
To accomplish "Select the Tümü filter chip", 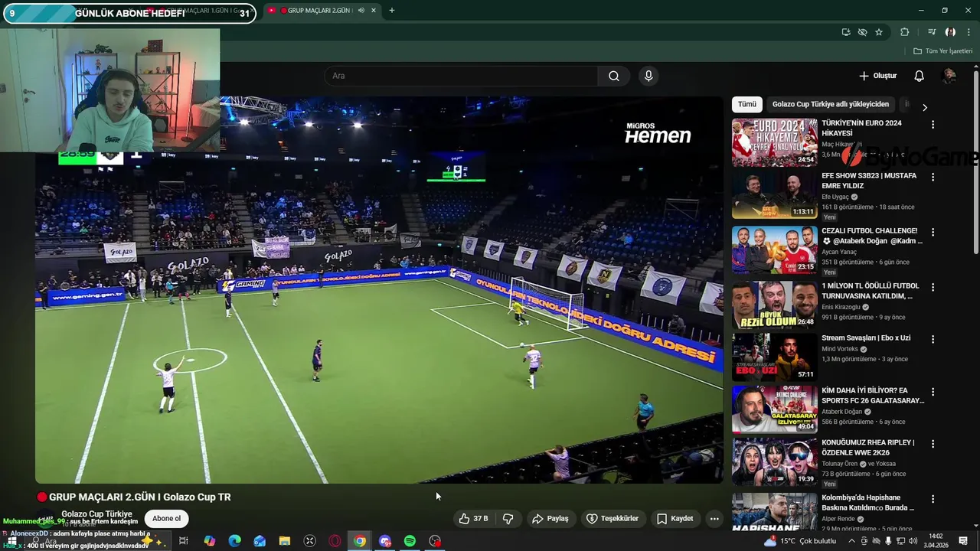I will pos(746,104).
